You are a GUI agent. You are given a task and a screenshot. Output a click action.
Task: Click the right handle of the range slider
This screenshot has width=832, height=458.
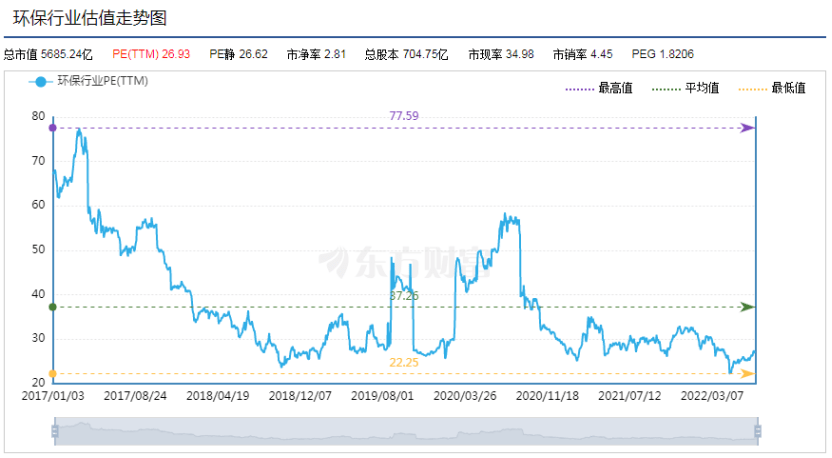[x=758, y=431]
